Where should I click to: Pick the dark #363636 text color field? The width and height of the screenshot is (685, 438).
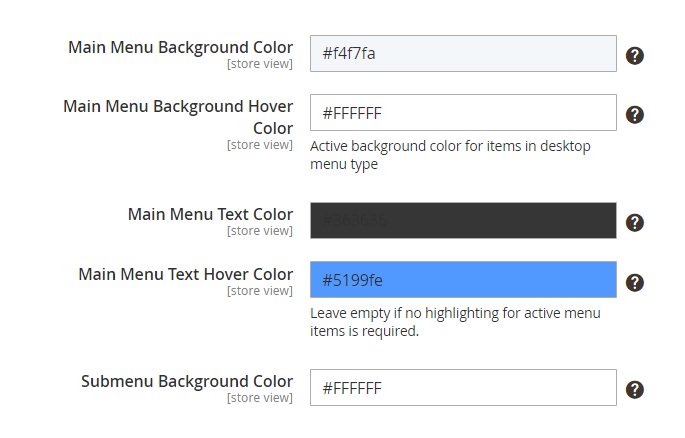[463, 221]
